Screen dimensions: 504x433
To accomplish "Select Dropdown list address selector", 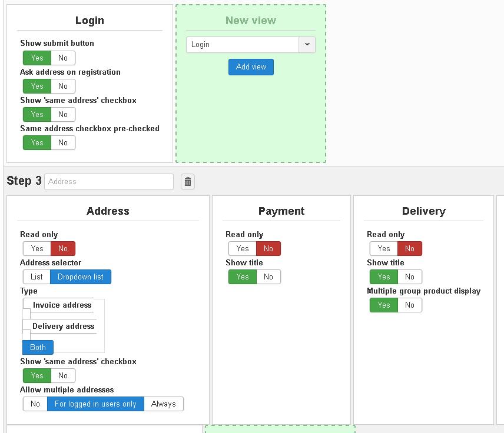I will tap(81, 277).
